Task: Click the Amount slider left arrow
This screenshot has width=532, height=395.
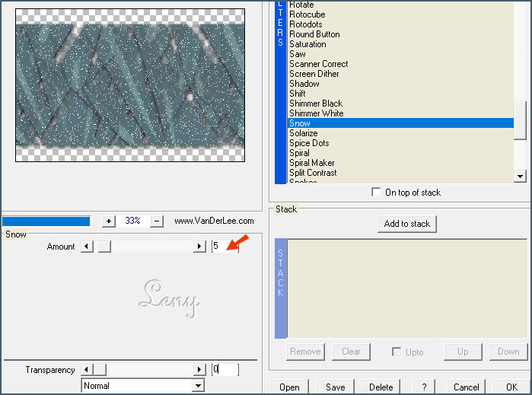Action: 87,247
